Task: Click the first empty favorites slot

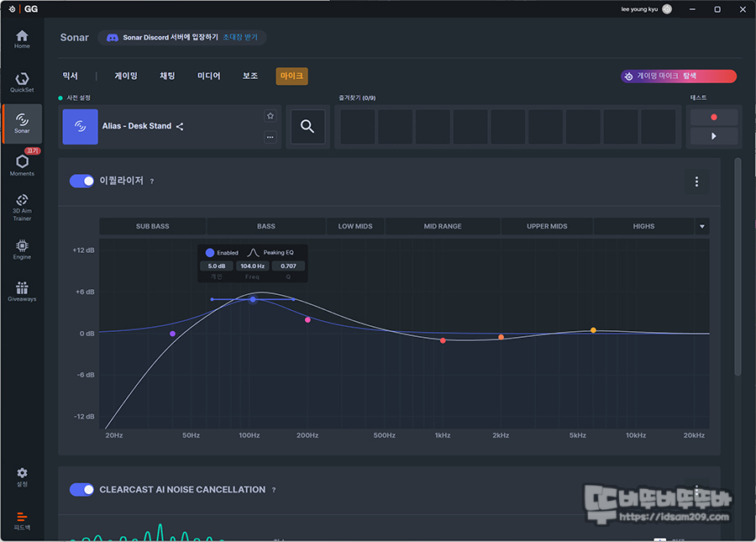Action: 358,127
